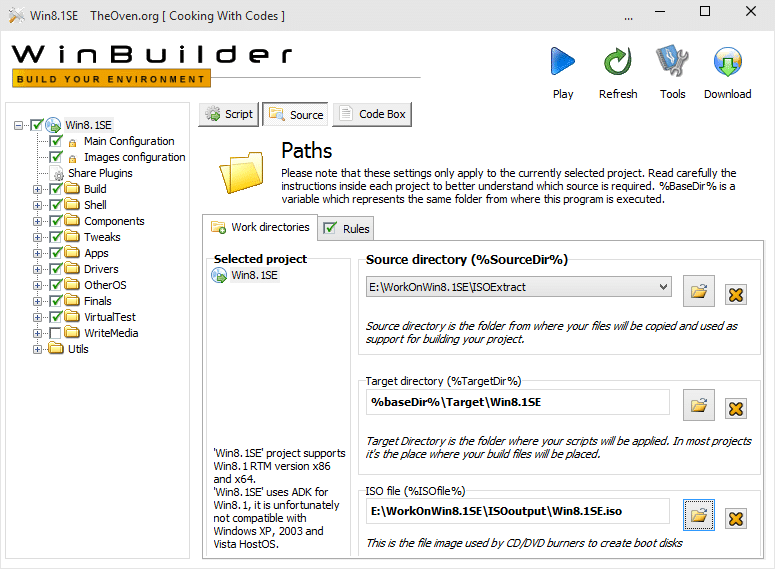Expand the Utils tree node

38,349
